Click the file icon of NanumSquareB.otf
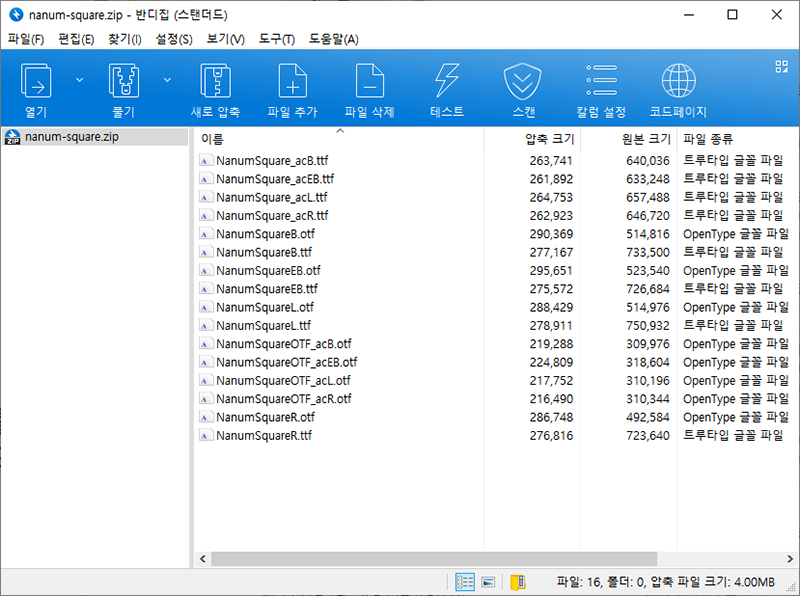This screenshot has height=596, width=800. (x=205, y=234)
